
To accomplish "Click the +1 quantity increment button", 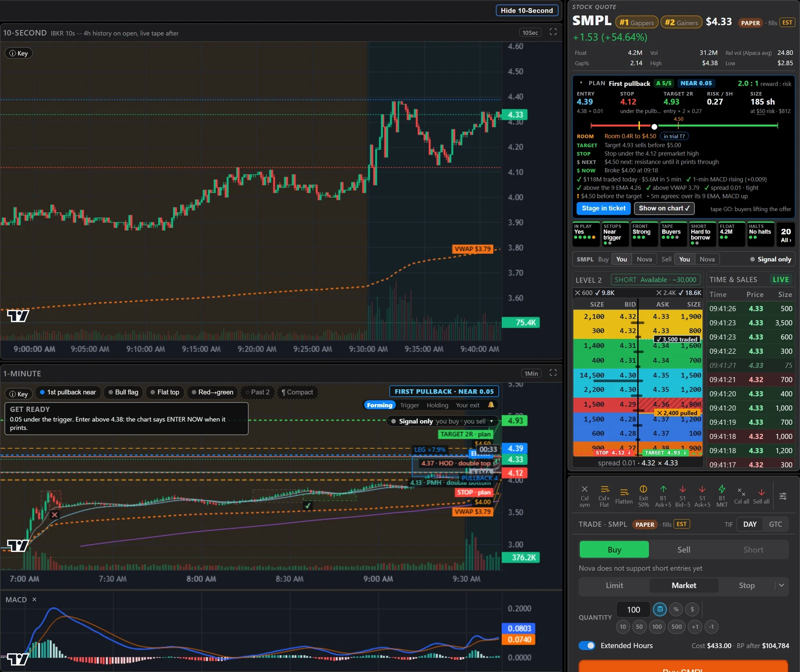I will 695,627.
